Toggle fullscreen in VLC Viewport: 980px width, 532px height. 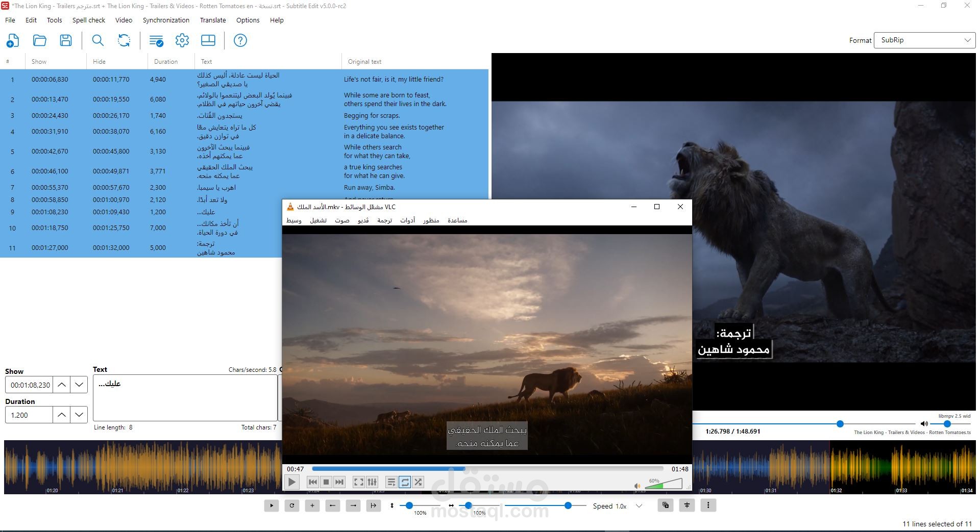point(359,482)
